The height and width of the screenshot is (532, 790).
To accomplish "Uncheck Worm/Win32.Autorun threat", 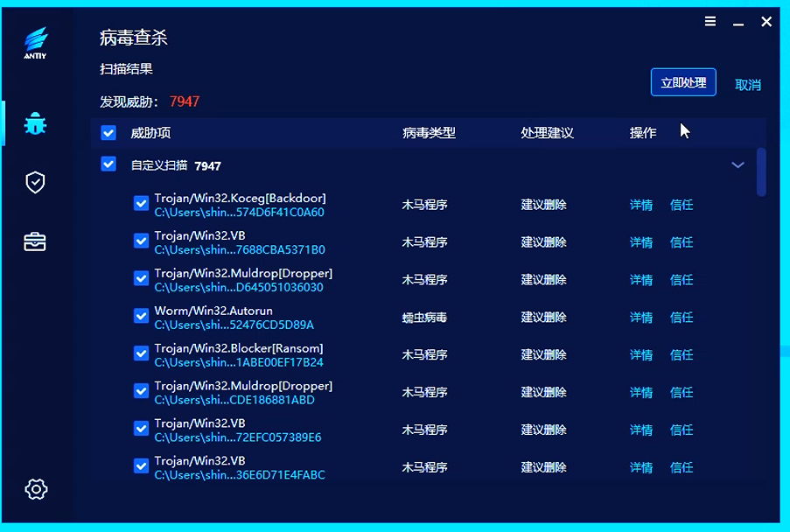I will pos(141,316).
